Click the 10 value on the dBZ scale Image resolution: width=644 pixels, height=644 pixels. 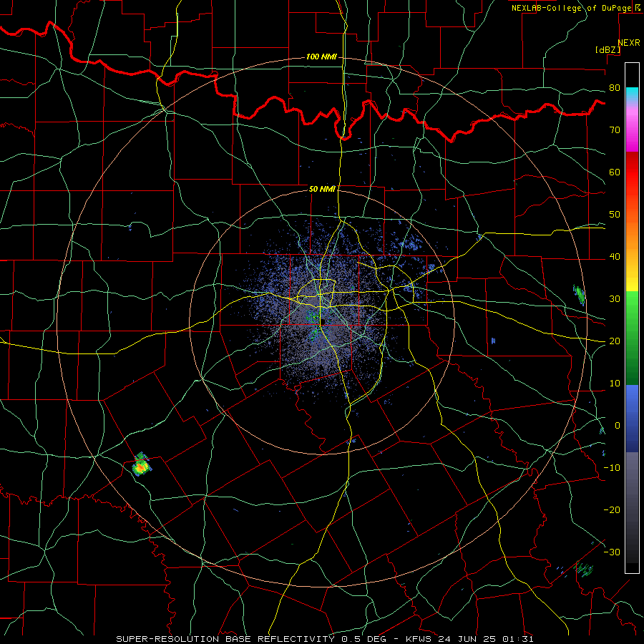click(x=615, y=384)
